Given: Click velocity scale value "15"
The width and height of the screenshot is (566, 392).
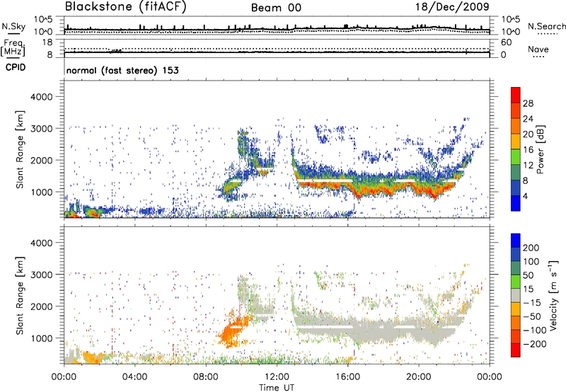Looking at the screenshot, I should (x=529, y=289).
